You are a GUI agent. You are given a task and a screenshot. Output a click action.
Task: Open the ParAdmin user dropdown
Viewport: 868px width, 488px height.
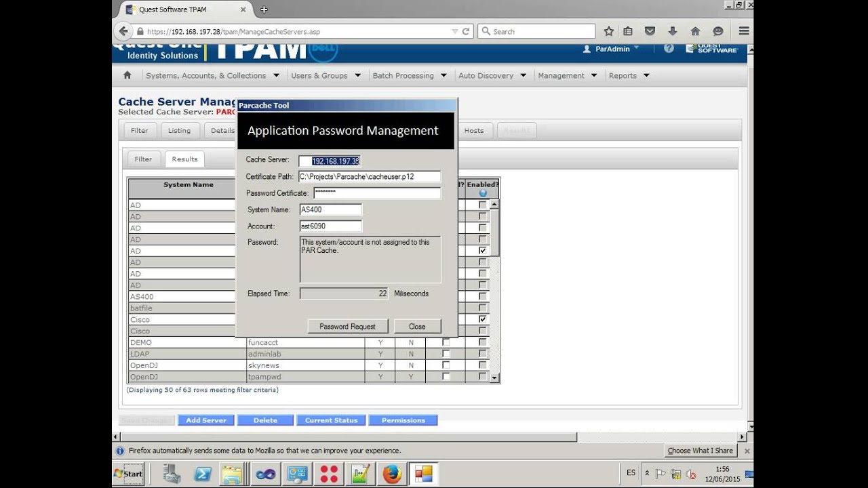(x=611, y=49)
